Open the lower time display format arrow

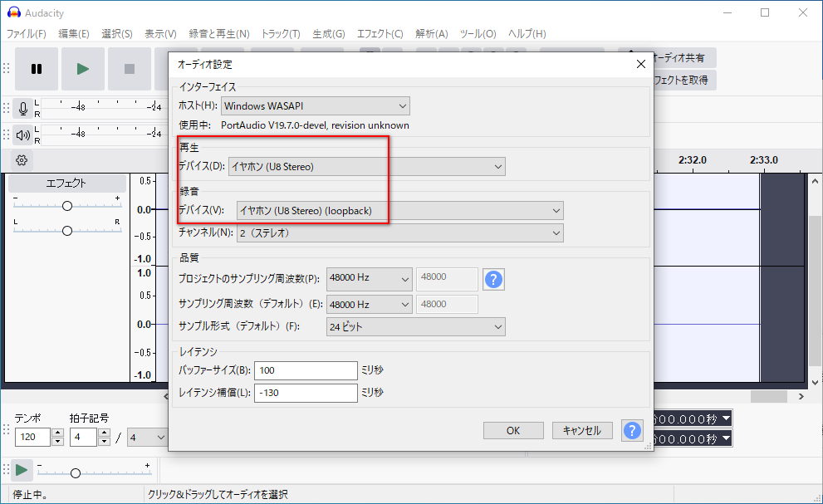[x=727, y=438]
